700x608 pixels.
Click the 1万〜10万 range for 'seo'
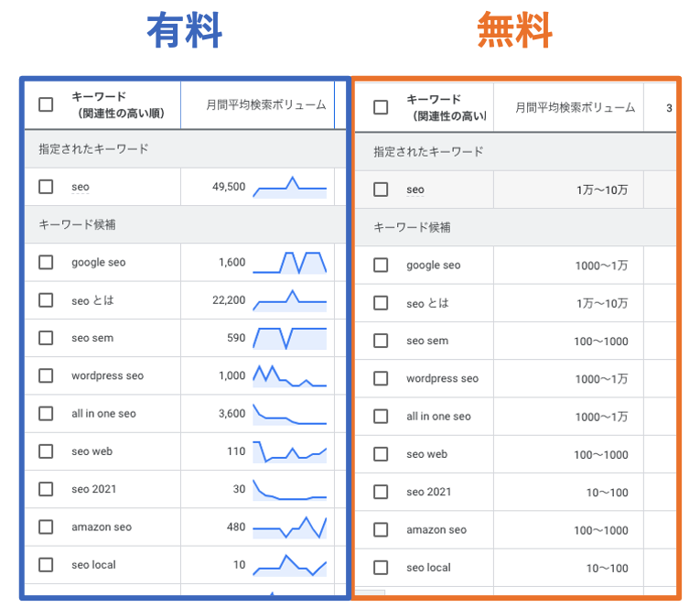(602, 190)
